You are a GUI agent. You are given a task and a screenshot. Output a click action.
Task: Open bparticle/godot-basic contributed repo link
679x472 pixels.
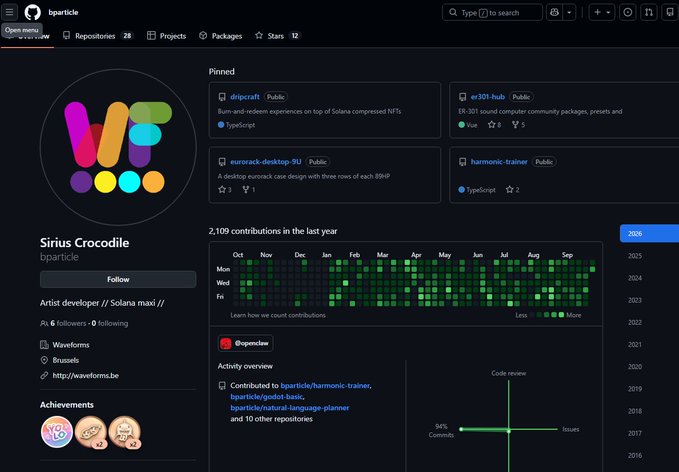coord(267,397)
